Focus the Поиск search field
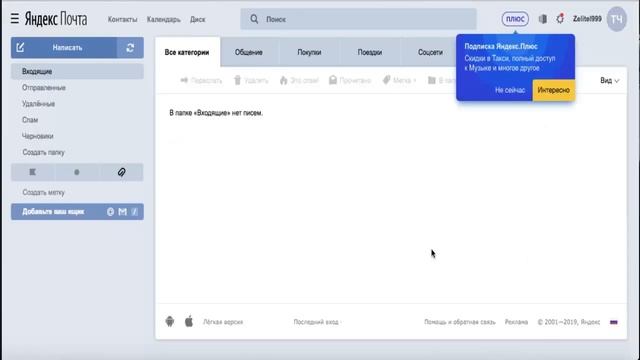Image resolution: width=640 pixels, height=360 pixels. [358, 19]
